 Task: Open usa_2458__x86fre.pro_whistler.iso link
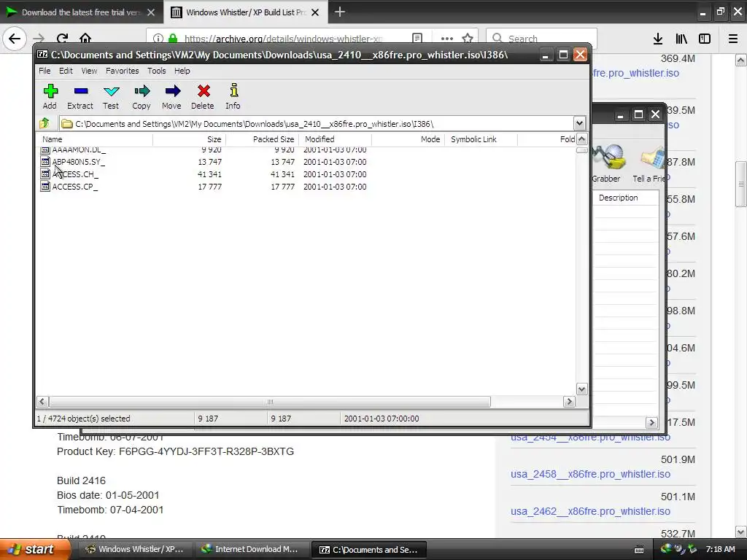pyautogui.click(x=590, y=474)
